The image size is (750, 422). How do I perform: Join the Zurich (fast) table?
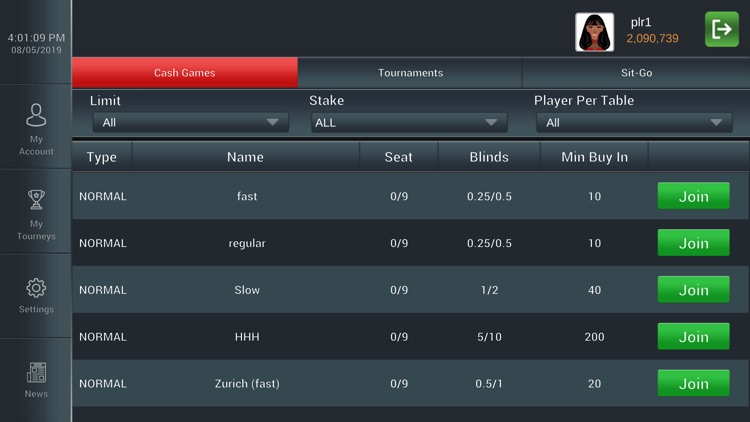click(694, 383)
